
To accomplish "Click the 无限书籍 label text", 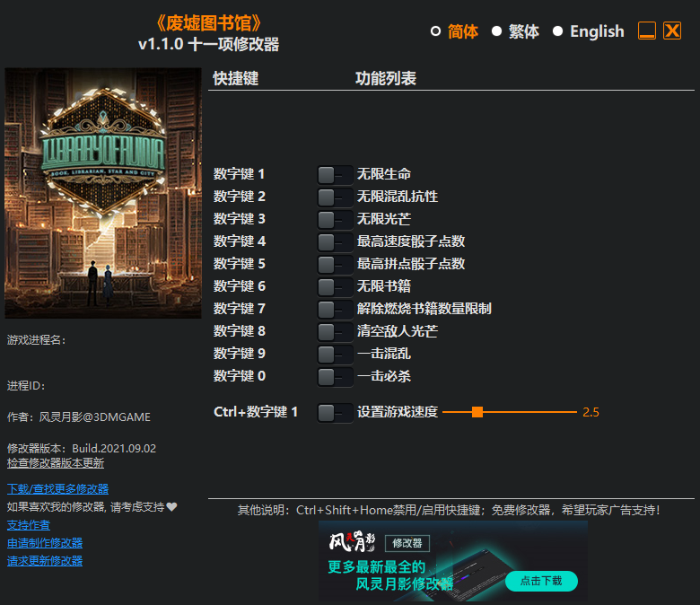I will coord(384,286).
